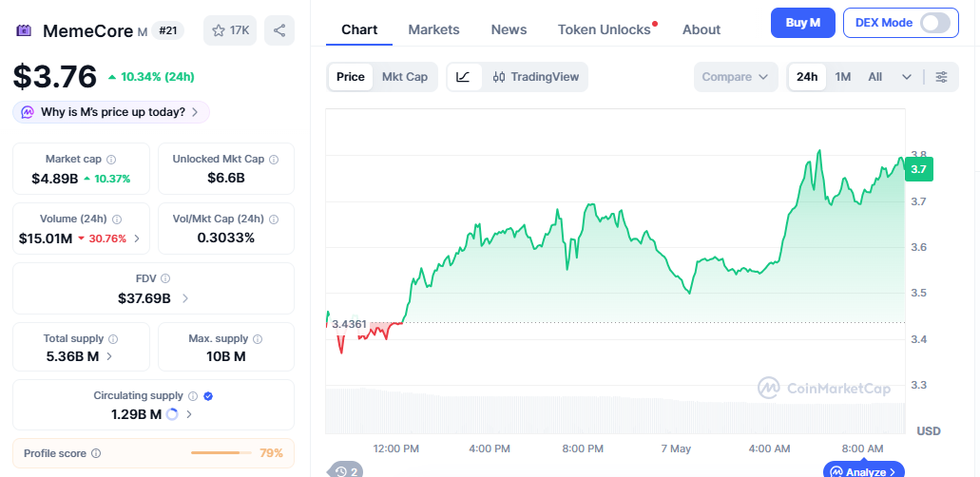The image size is (980, 477).
Task: Open Profile score info icon
Action: click(96, 453)
